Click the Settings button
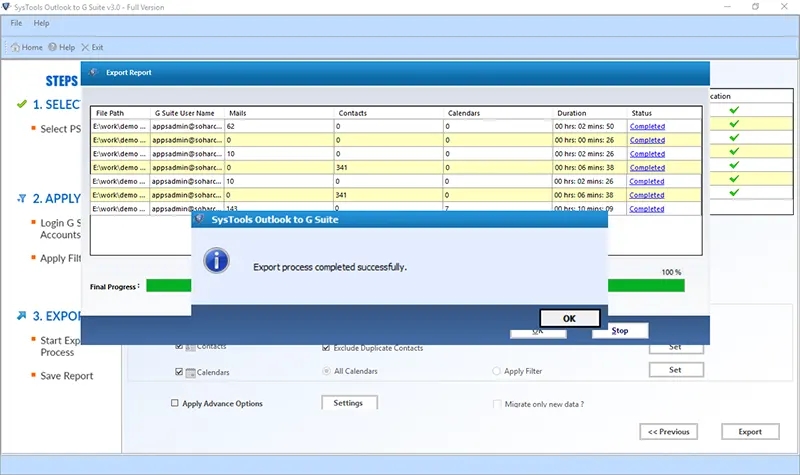 click(x=349, y=403)
